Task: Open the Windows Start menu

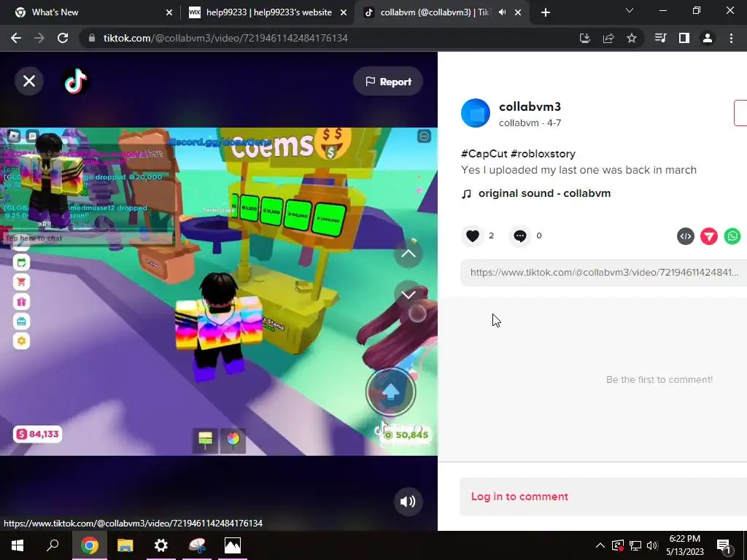Action: (x=18, y=545)
